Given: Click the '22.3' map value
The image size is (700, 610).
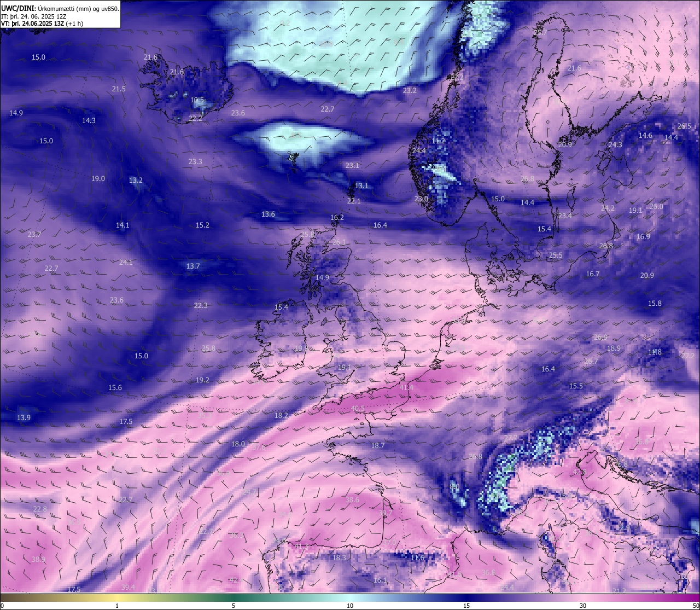Looking at the screenshot, I should [201, 305].
